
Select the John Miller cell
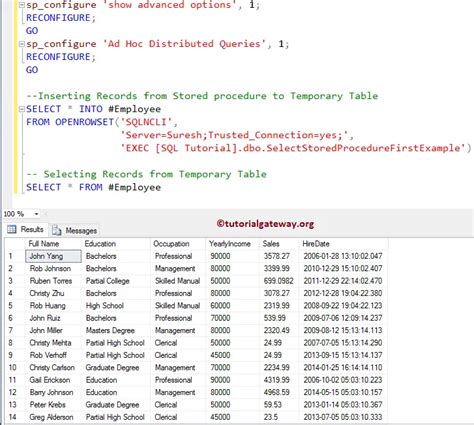click(53, 330)
